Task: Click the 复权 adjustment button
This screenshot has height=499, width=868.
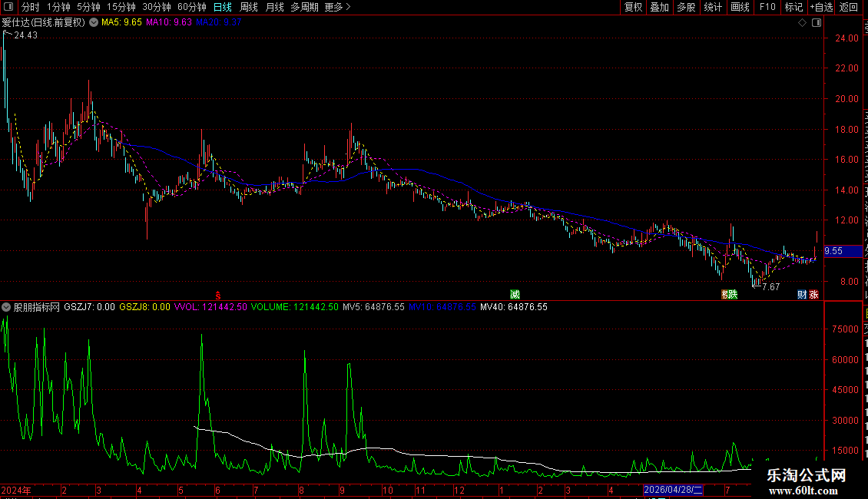Action: 633,7
